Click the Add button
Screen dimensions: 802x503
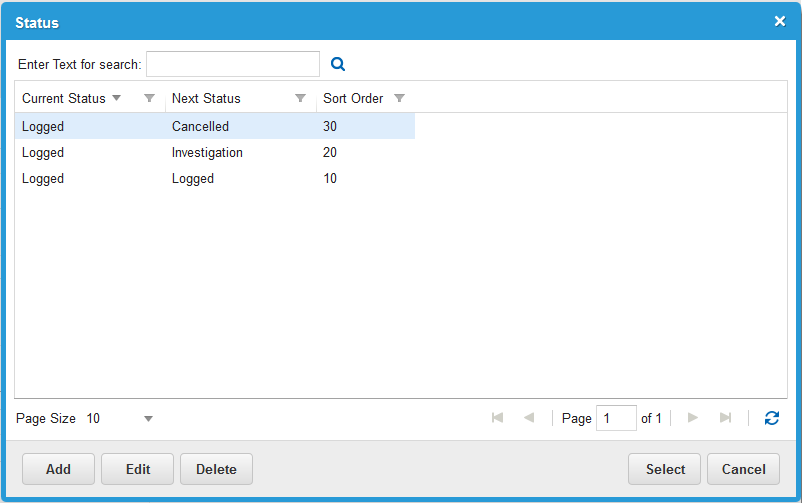58,469
